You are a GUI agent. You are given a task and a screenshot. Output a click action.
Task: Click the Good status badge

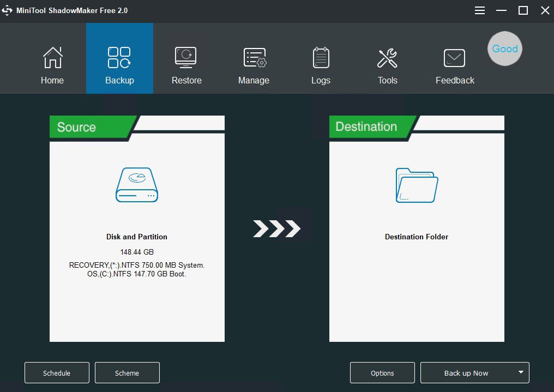tap(504, 49)
